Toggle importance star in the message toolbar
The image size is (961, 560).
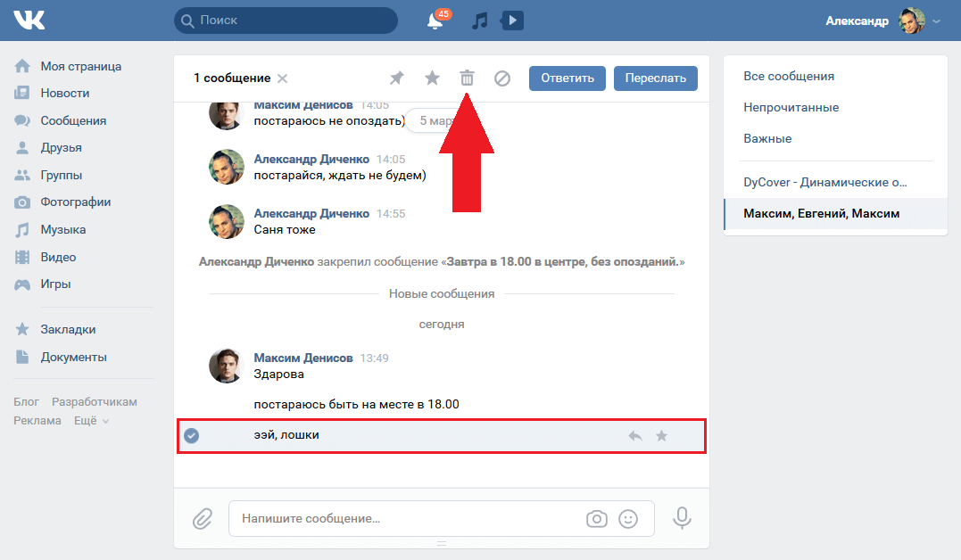click(x=432, y=78)
